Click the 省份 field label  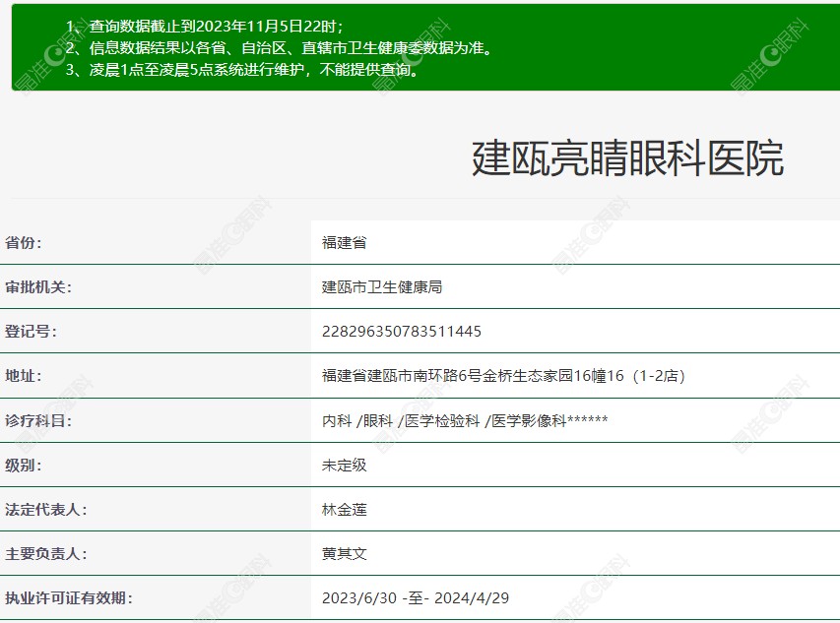pyautogui.click(x=23, y=242)
